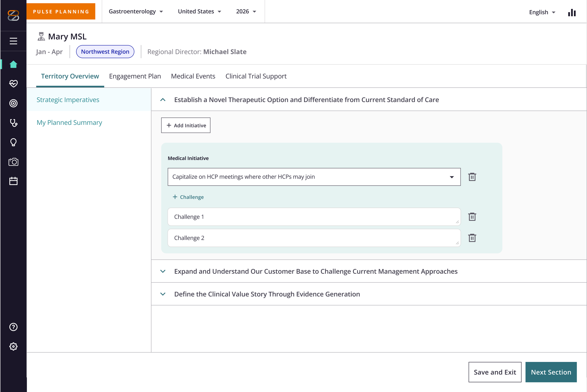Click the settings gear icon
587x392 pixels.
point(13,346)
